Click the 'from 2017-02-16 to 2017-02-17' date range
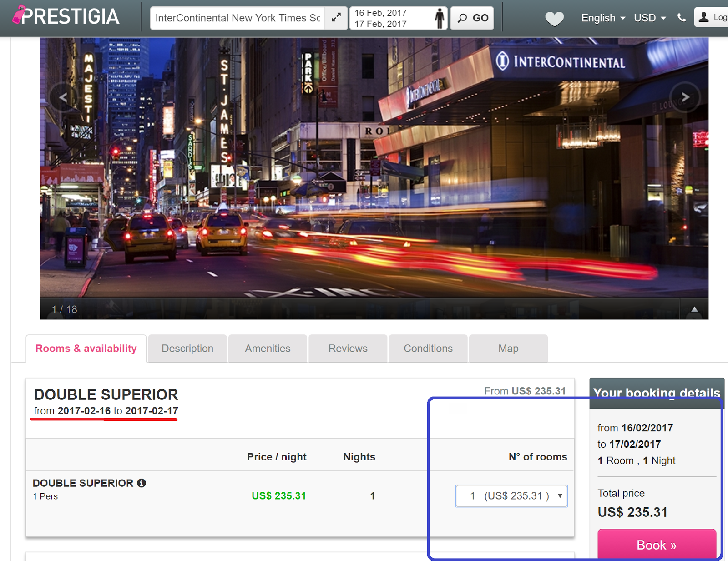 [x=106, y=411]
